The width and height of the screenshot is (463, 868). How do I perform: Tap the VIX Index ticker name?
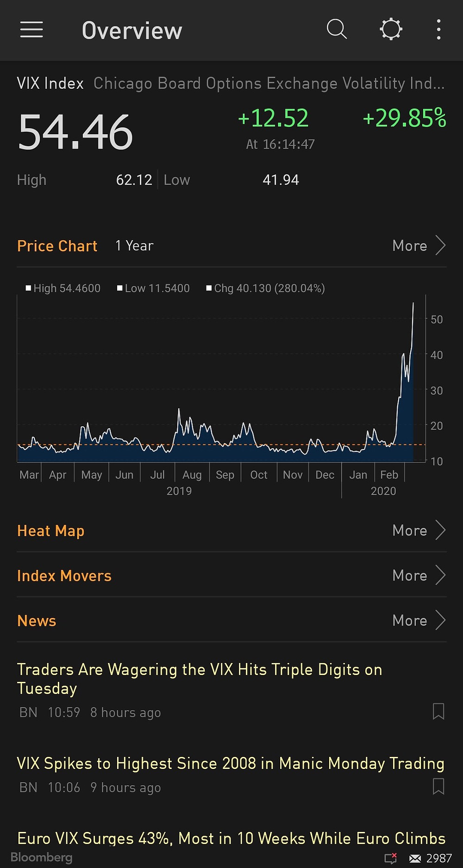(x=50, y=83)
